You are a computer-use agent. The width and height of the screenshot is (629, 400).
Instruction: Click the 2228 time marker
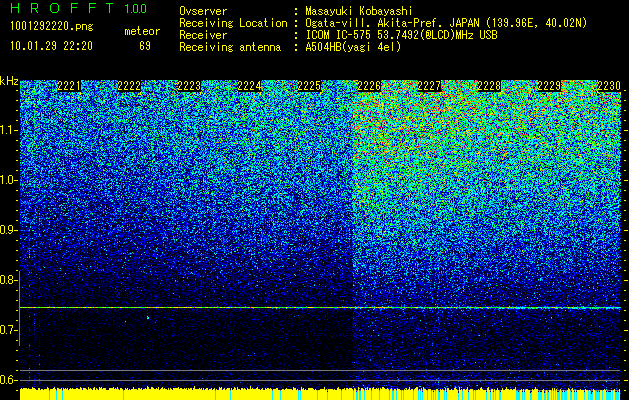coord(489,86)
